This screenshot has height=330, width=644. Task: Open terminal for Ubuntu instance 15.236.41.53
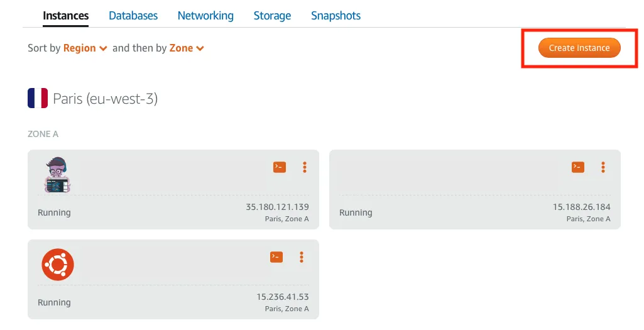click(x=276, y=256)
